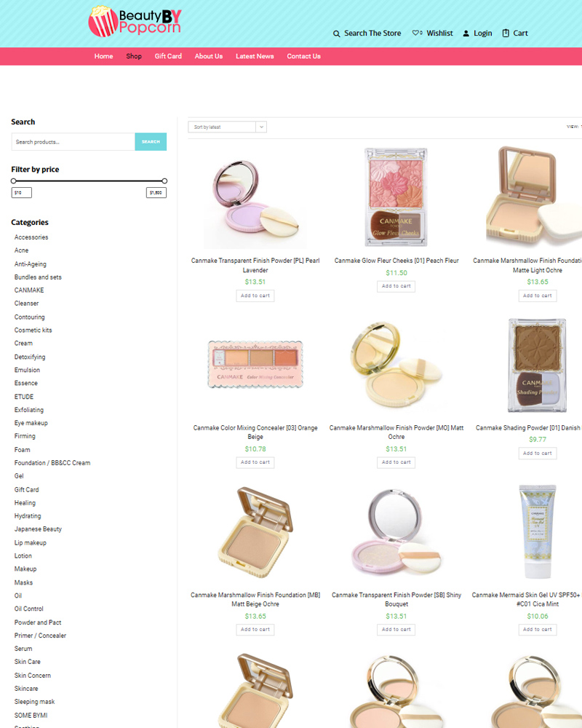Focus the Search products input field

(73, 142)
